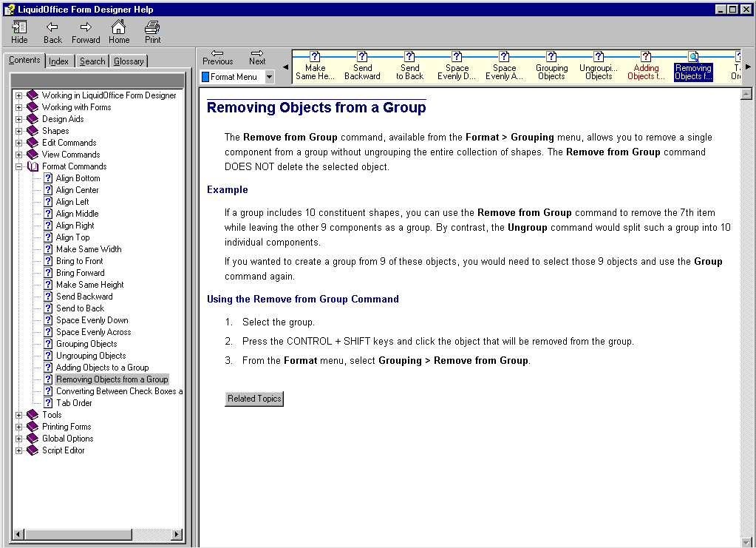
Task: Click topic pane scroll down arrow
Action: click(746, 542)
